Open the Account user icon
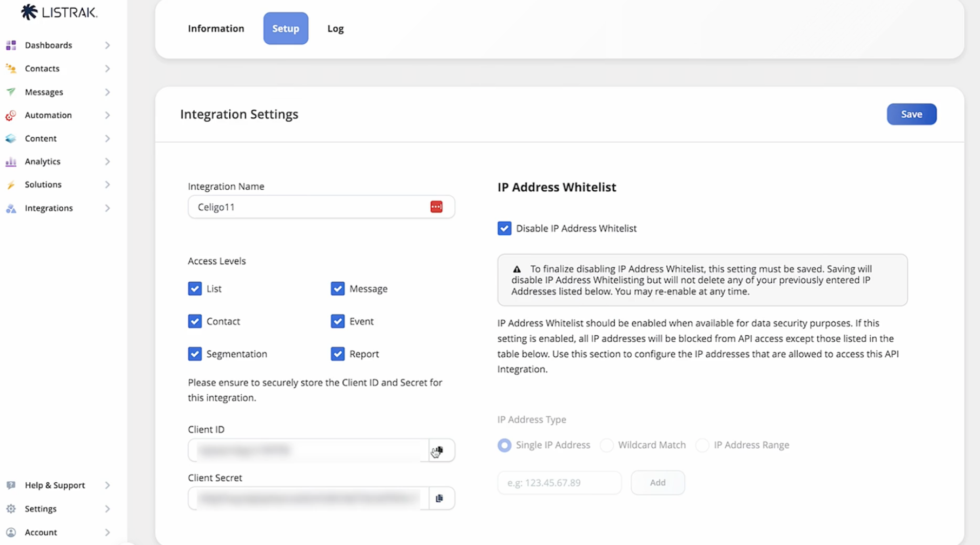980x545 pixels. (x=11, y=533)
